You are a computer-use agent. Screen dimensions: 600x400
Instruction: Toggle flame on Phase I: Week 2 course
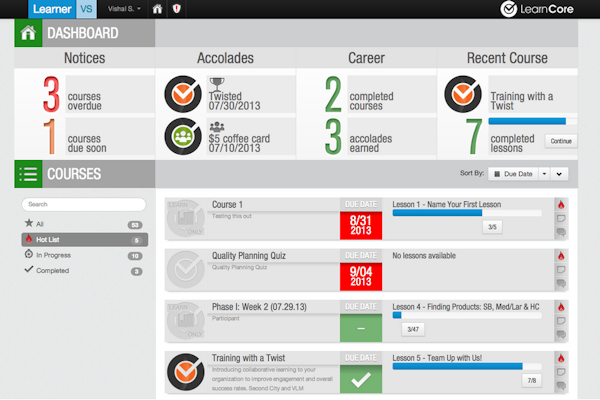561,306
